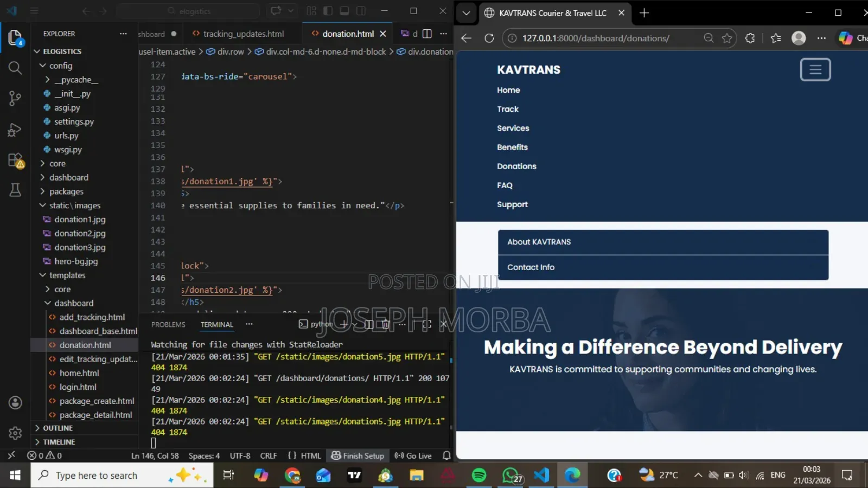Open the Manage gear menu in VS Code

tap(15, 433)
